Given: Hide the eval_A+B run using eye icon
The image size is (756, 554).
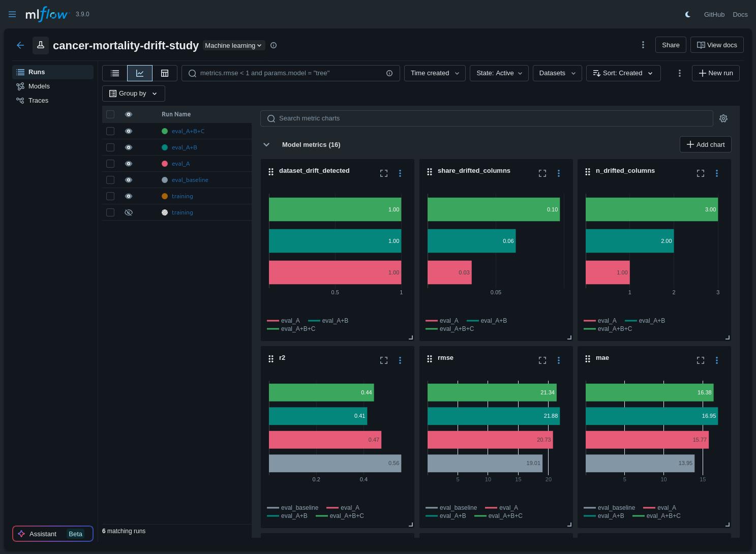Looking at the screenshot, I should coord(129,147).
